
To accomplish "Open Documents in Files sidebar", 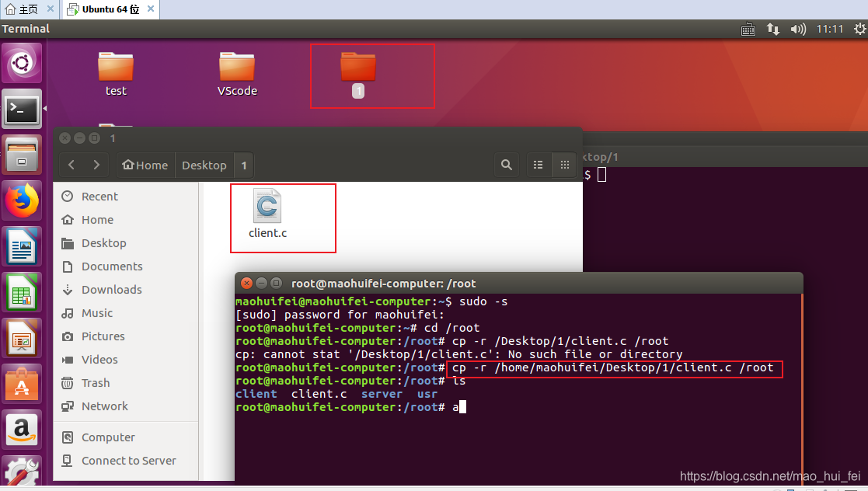I will 126,266.
